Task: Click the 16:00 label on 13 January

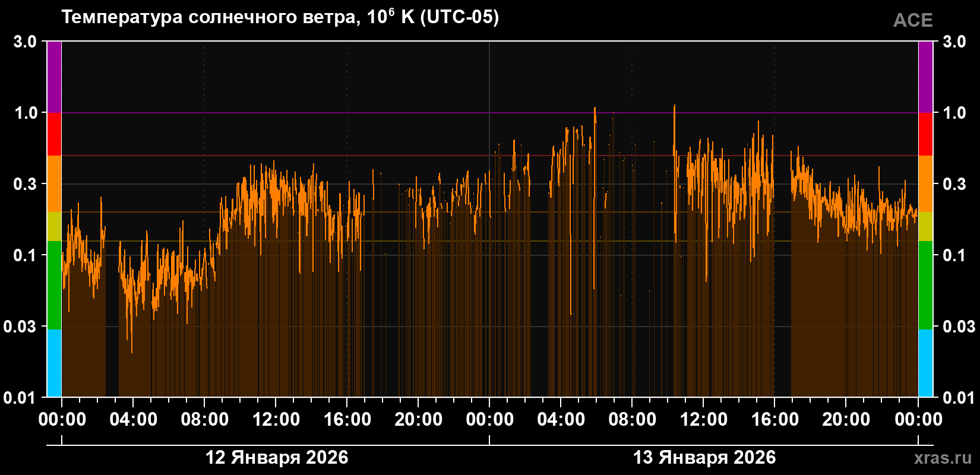Action: tap(774, 420)
